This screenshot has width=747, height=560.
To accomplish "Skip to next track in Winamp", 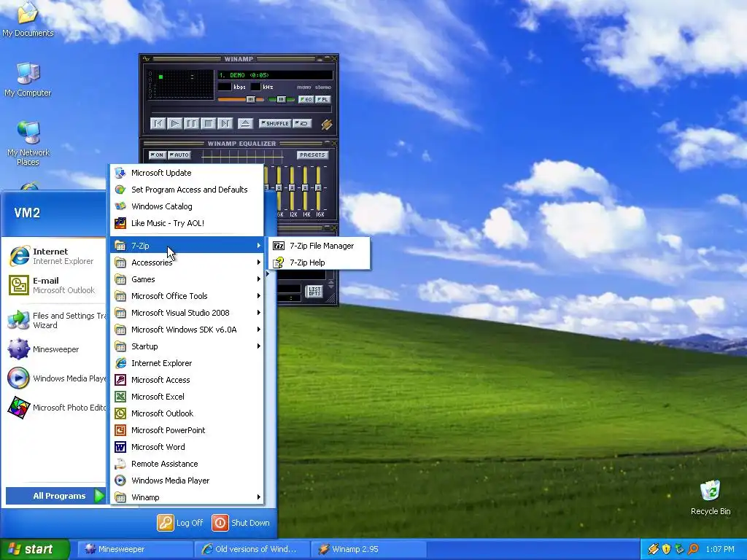I will point(225,123).
